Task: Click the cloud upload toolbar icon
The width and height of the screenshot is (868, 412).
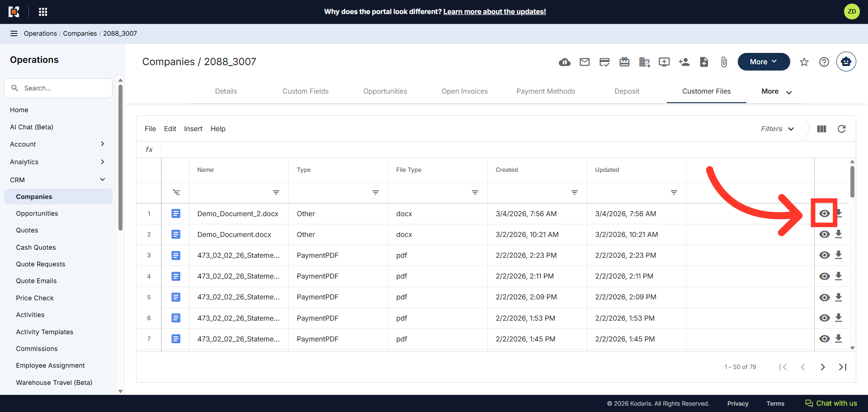Action: coord(565,62)
